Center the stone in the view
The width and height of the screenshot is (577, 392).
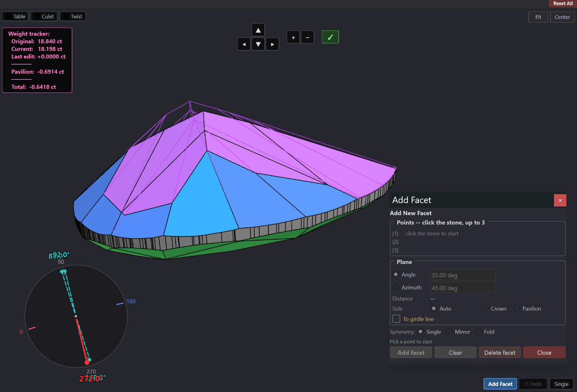pyautogui.click(x=562, y=17)
